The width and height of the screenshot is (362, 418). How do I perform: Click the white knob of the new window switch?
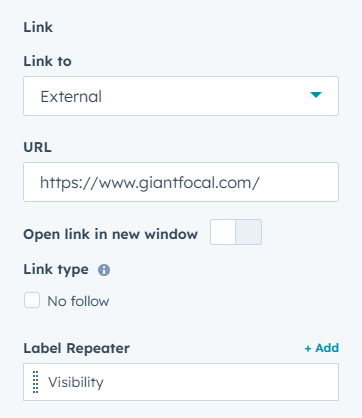pyautogui.click(x=223, y=232)
